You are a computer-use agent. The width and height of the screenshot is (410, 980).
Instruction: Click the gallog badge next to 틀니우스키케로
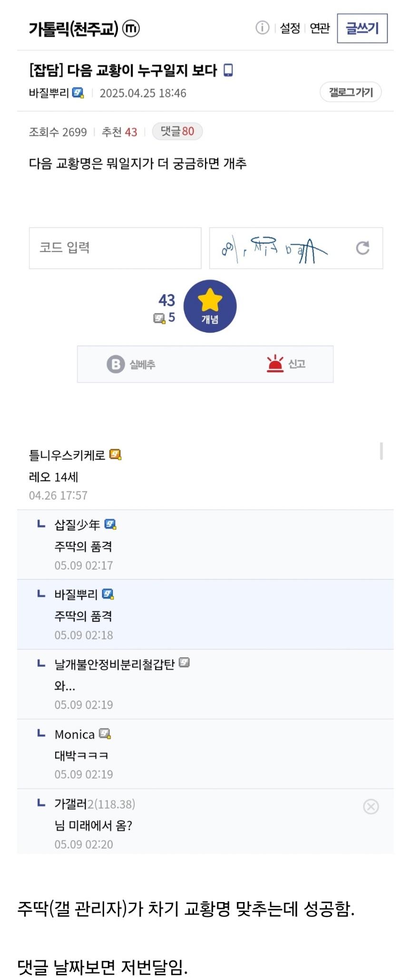pos(115,455)
